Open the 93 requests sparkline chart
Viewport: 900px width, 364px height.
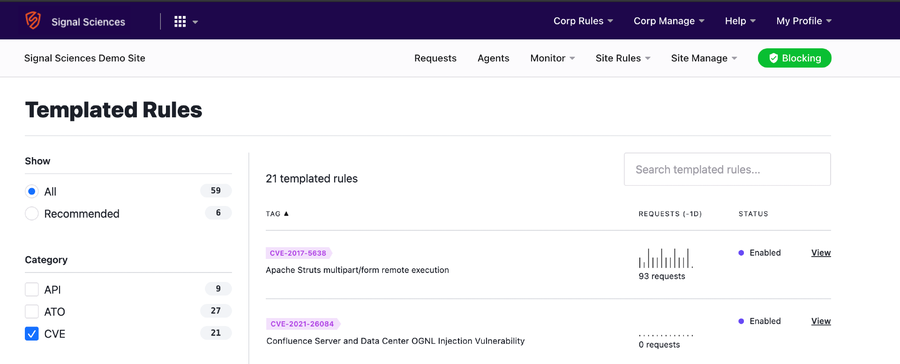coord(665,258)
